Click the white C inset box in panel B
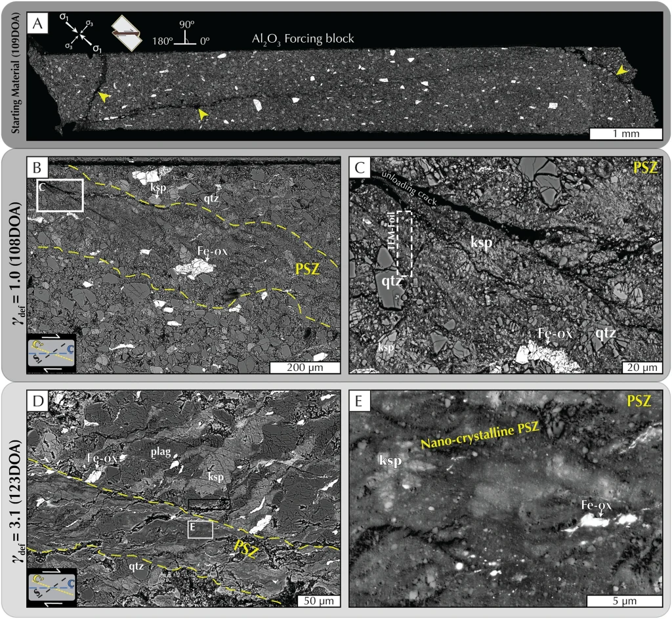This screenshot has height=619, width=672. (60, 196)
